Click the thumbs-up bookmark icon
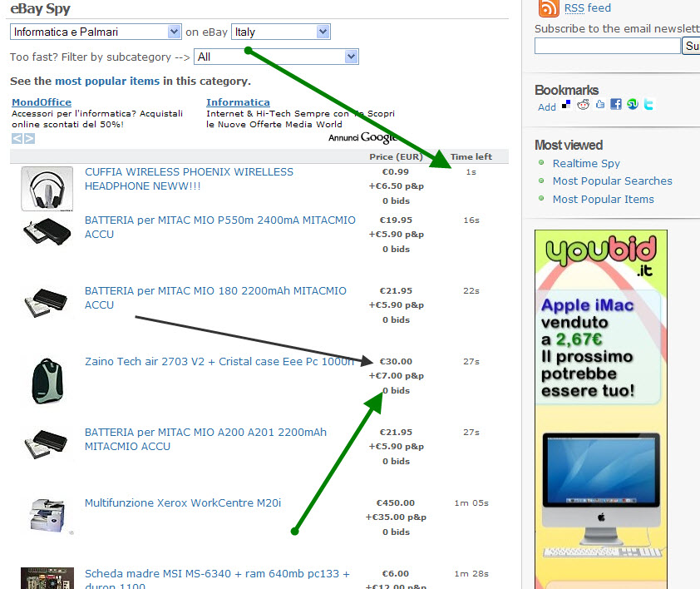700x589 pixels. (600, 105)
